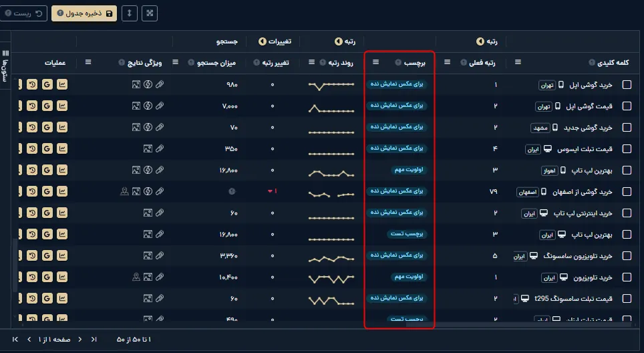Click the عملیات column header
644x353 pixels.
(55, 62)
